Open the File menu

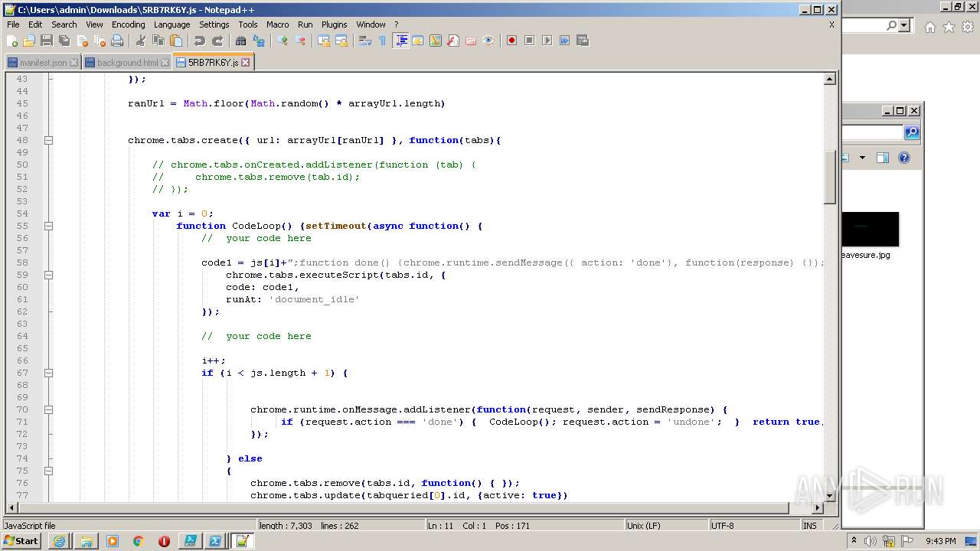13,24
